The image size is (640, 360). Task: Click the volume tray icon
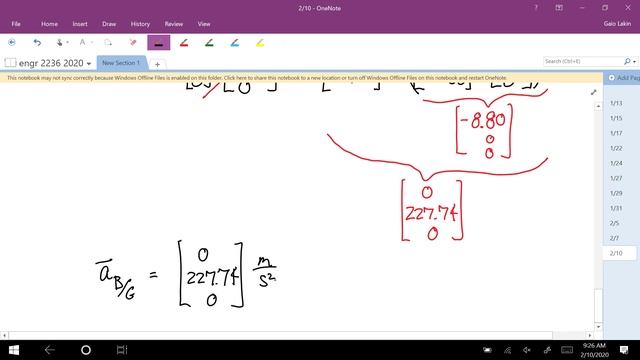[527, 350]
